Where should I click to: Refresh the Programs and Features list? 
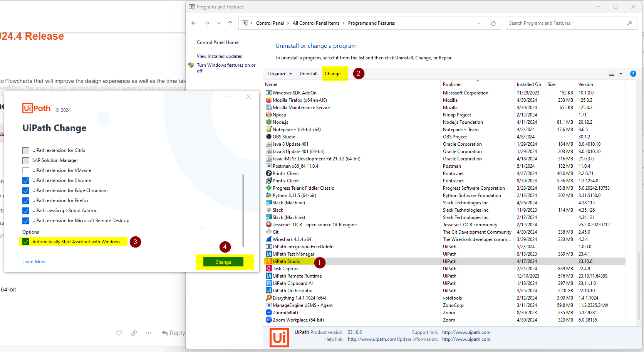point(493,23)
